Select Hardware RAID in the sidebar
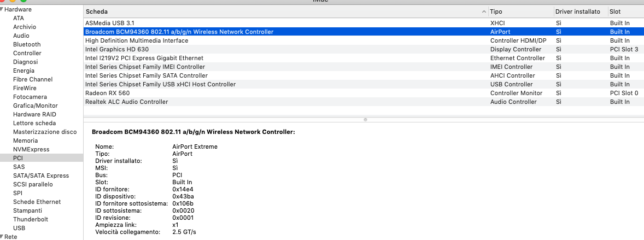Image resolution: width=644 pixels, height=240 pixels. coord(34,114)
